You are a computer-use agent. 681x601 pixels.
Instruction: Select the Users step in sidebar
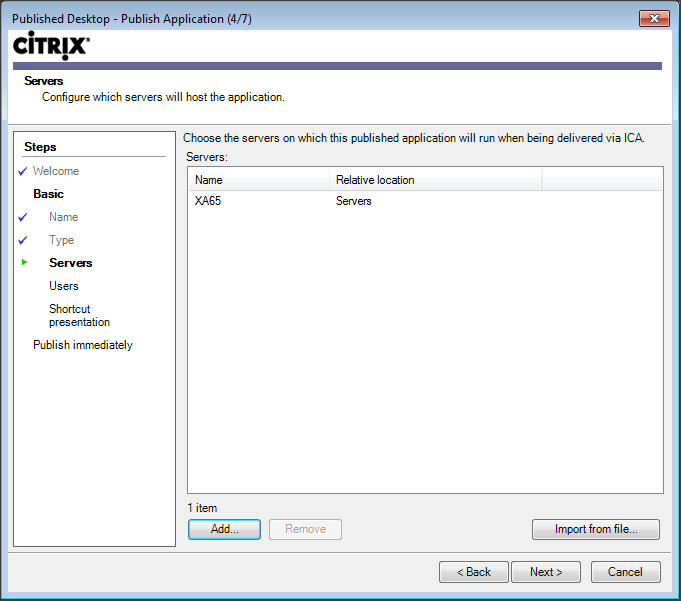click(x=64, y=286)
